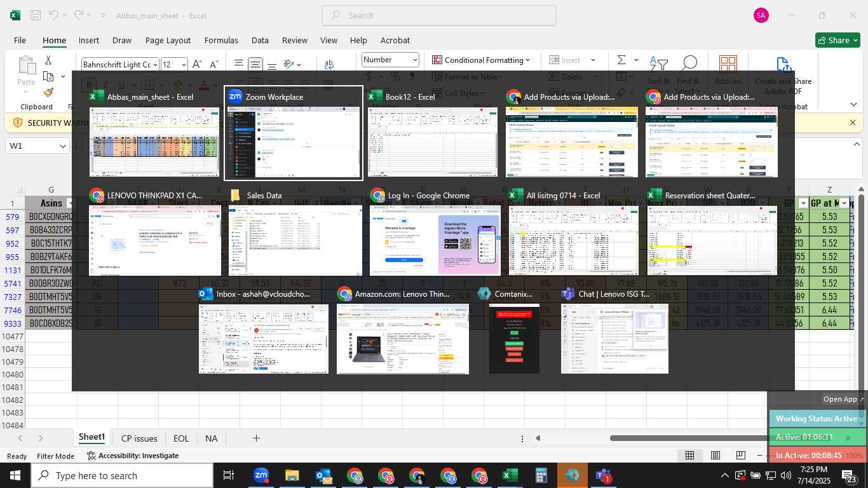Open Calculator from the taskbar

pyautogui.click(x=541, y=475)
